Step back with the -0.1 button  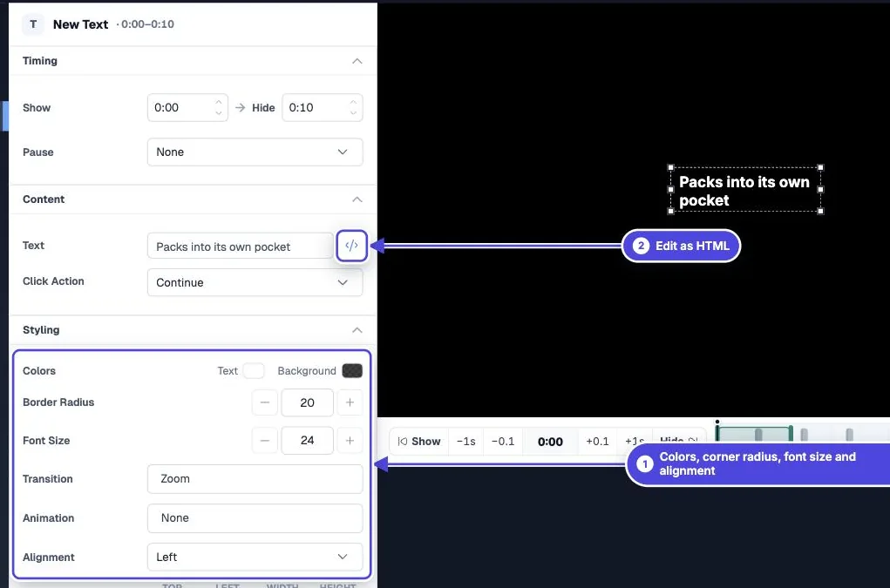click(503, 442)
